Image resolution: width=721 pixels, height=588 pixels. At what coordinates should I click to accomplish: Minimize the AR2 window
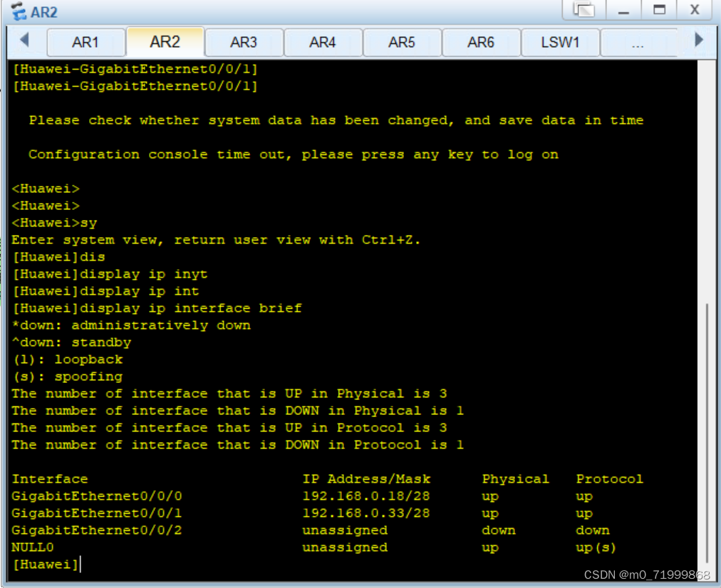pos(623,10)
